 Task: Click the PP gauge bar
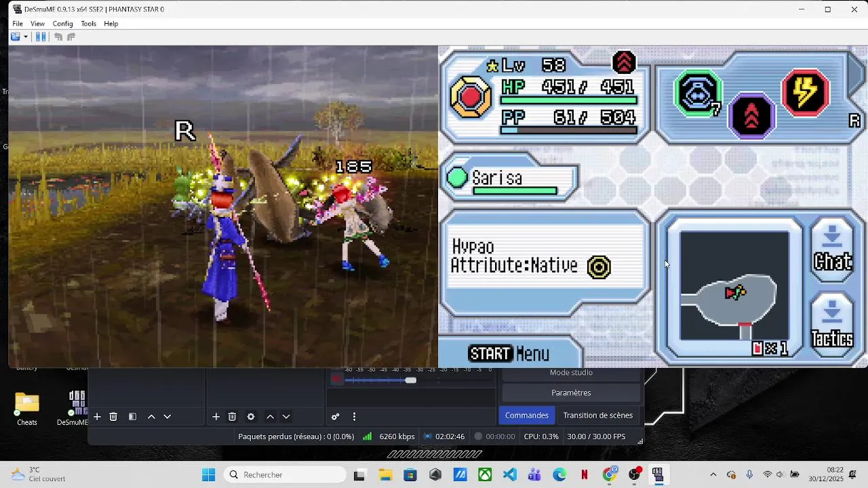568,131
